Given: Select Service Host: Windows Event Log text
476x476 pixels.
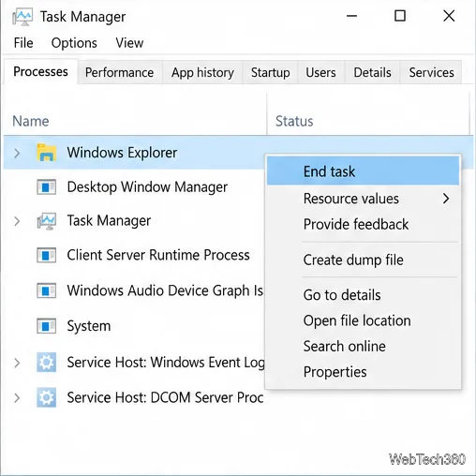Looking at the screenshot, I should click(166, 363).
